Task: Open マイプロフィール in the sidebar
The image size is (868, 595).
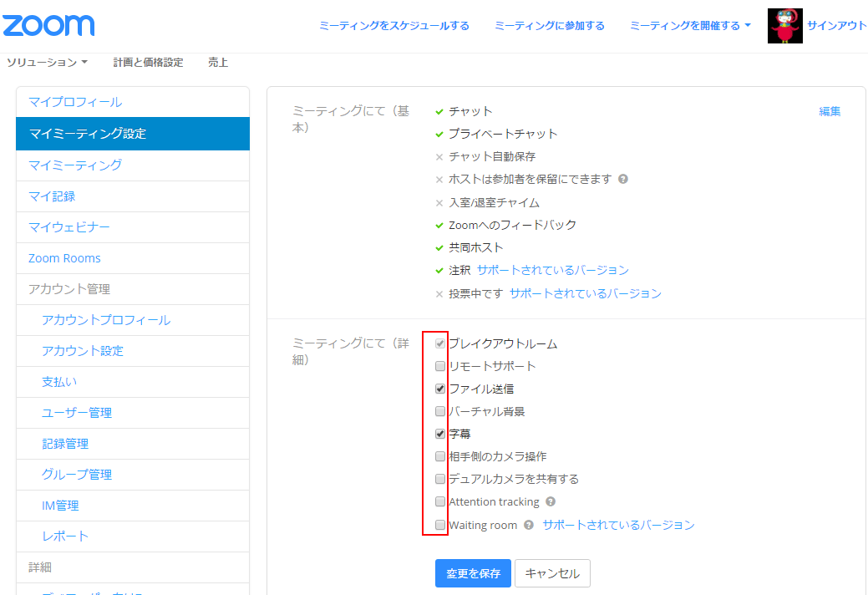Action: tap(75, 102)
